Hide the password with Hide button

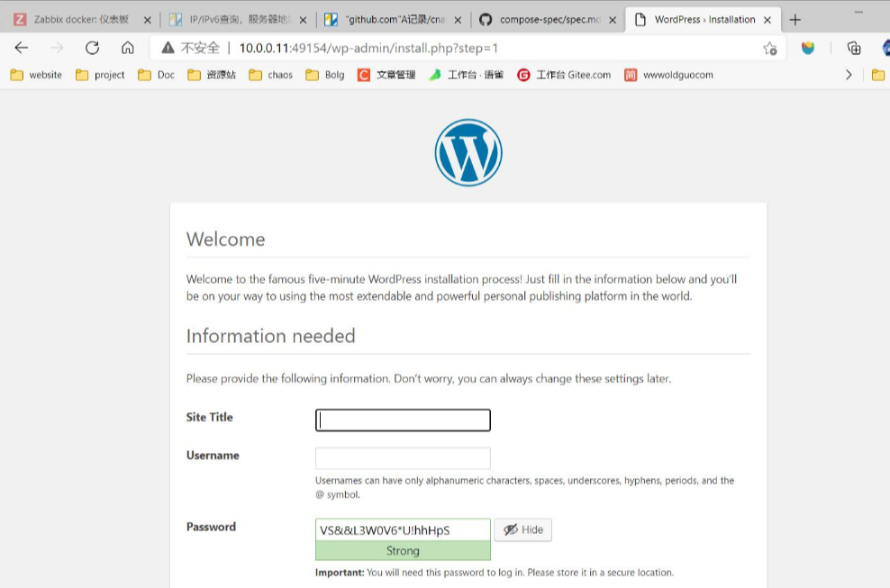pyautogui.click(x=522, y=529)
